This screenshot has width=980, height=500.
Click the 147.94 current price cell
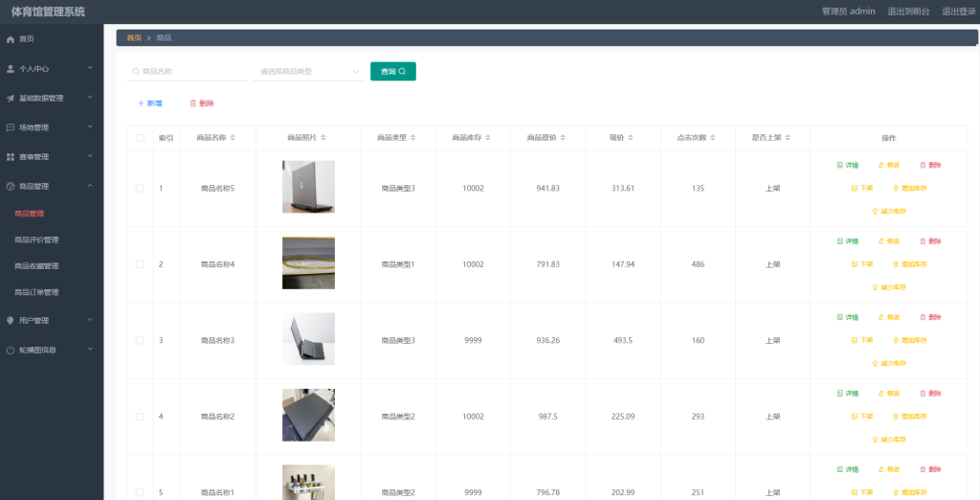click(x=622, y=264)
